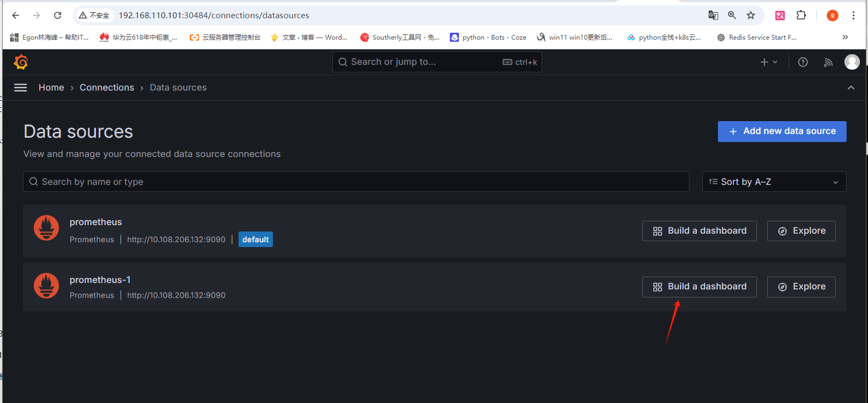Screen dimensions: 868x403
Task: Open the 云服务器管理控制台 bookmark
Action: click(225, 37)
